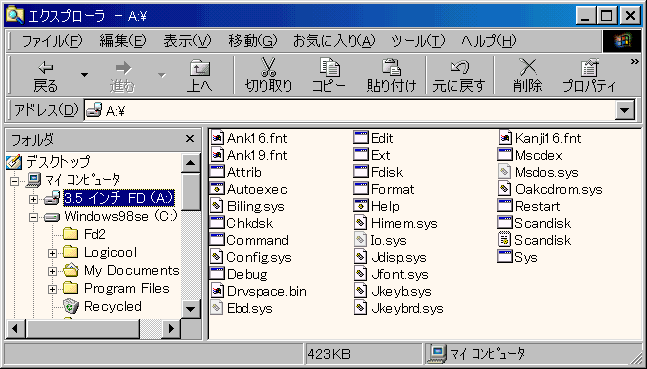Image resolution: width=647 pixels, height=369 pixels.
Task: Open the 表示(V) menu
Action: (x=187, y=41)
